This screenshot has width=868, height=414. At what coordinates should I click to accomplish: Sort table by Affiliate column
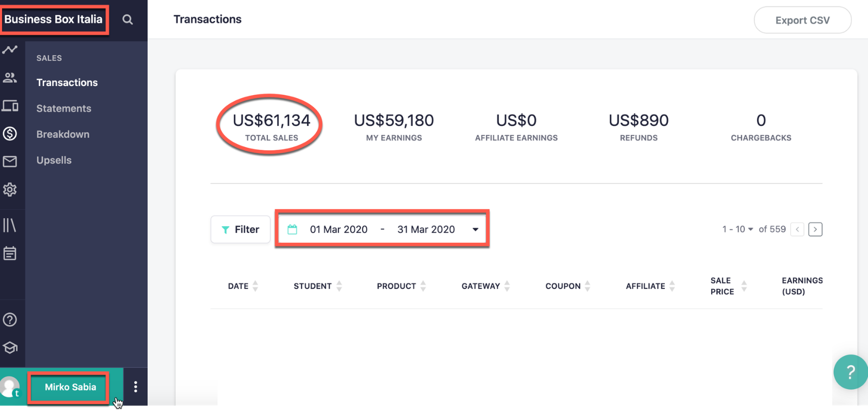point(650,286)
